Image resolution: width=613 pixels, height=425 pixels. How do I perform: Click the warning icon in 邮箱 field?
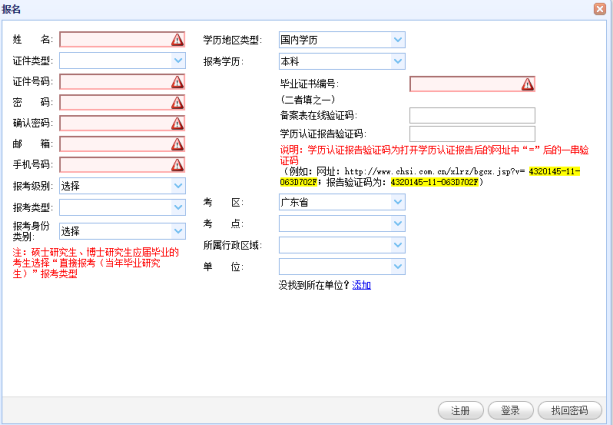click(x=177, y=144)
